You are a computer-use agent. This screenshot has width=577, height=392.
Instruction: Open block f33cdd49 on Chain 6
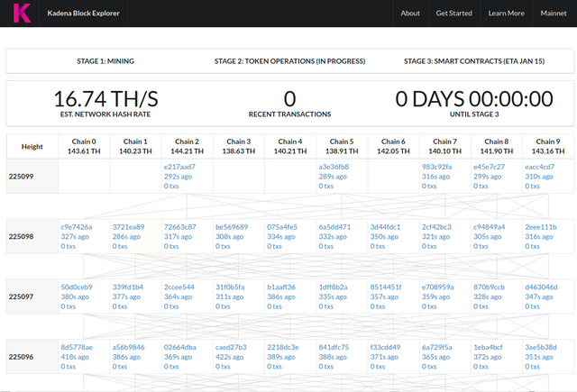point(385,347)
